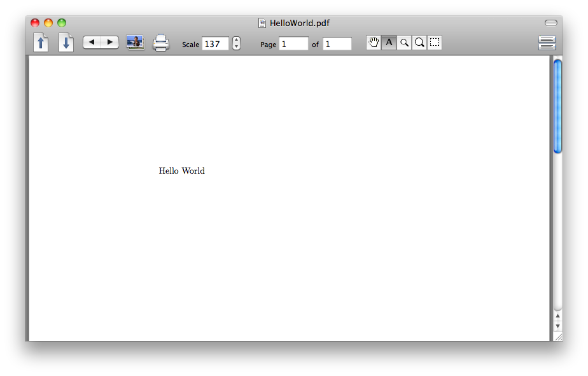The image size is (588, 376).
Task: Select the text (A) tool
Action: [x=389, y=43]
